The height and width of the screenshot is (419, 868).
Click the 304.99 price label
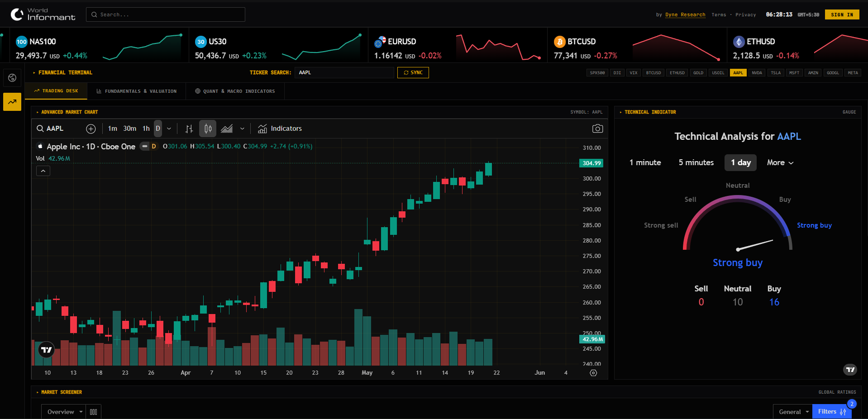pos(591,163)
